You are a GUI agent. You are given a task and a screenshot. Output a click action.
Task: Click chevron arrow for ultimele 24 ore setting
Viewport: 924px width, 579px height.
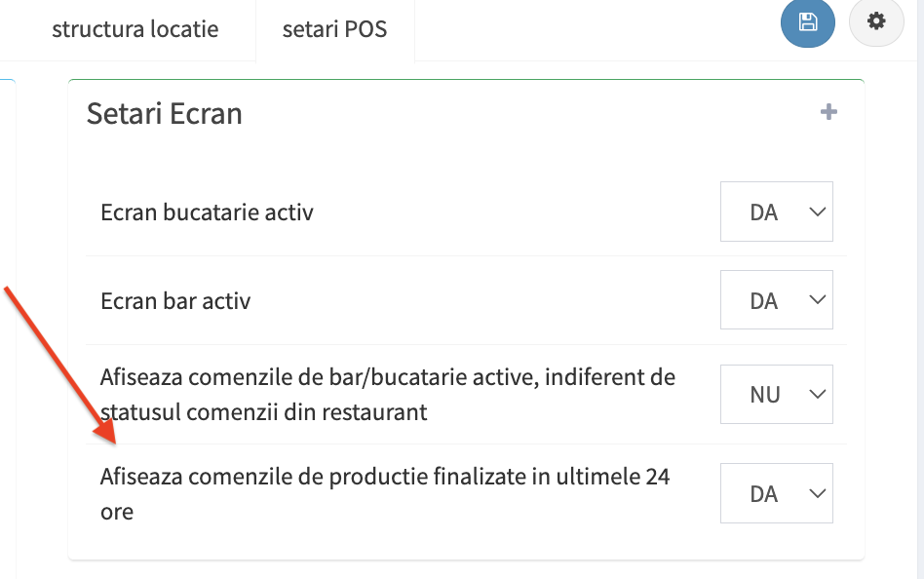(x=817, y=494)
